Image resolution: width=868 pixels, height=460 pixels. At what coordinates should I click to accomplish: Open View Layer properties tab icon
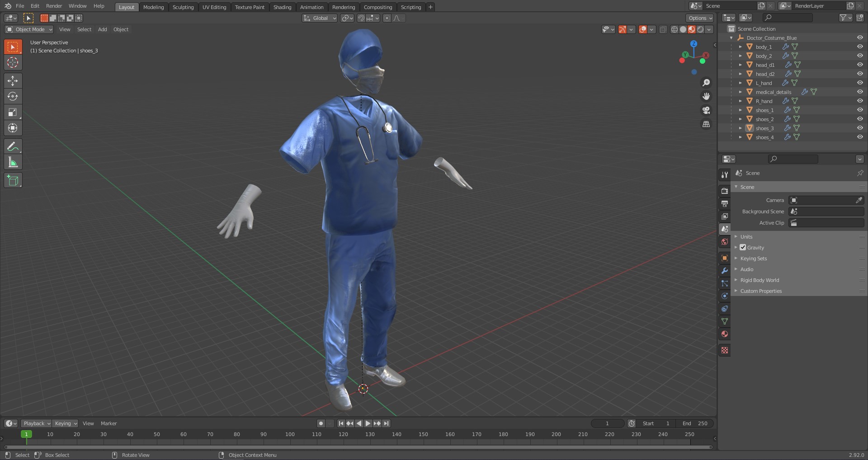click(725, 216)
